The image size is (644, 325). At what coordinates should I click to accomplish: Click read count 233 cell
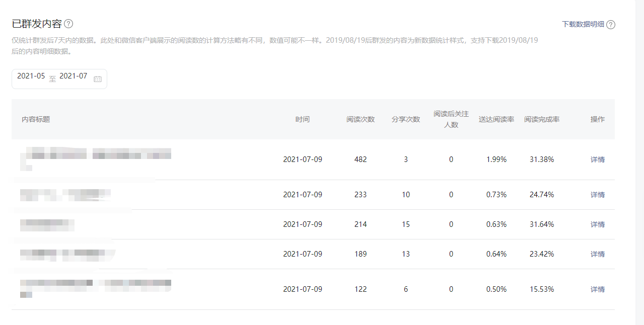coord(361,195)
